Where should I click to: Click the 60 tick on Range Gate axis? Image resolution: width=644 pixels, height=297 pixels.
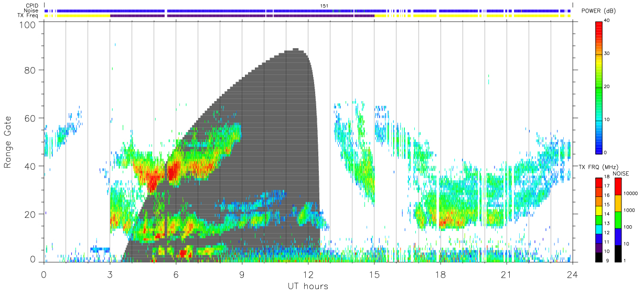pos(30,118)
